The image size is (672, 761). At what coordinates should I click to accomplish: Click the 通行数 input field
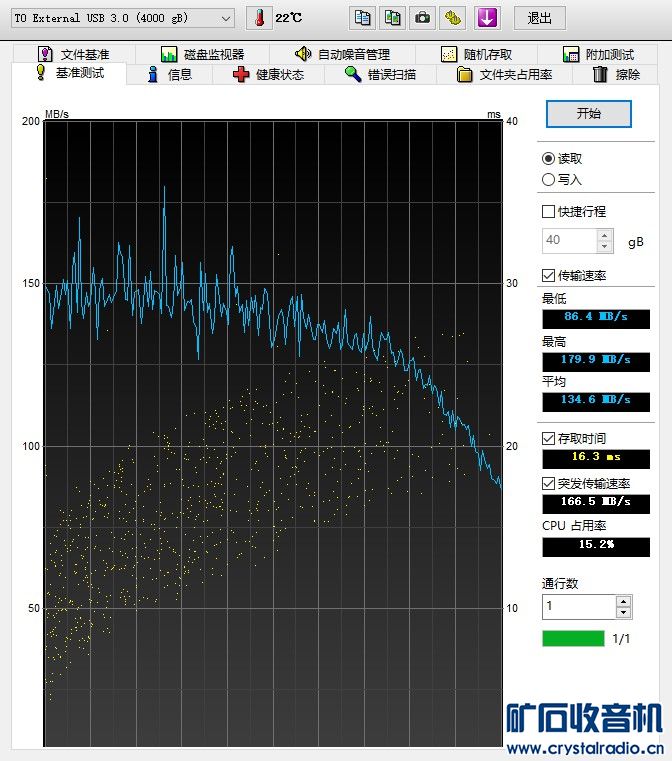click(579, 607)
